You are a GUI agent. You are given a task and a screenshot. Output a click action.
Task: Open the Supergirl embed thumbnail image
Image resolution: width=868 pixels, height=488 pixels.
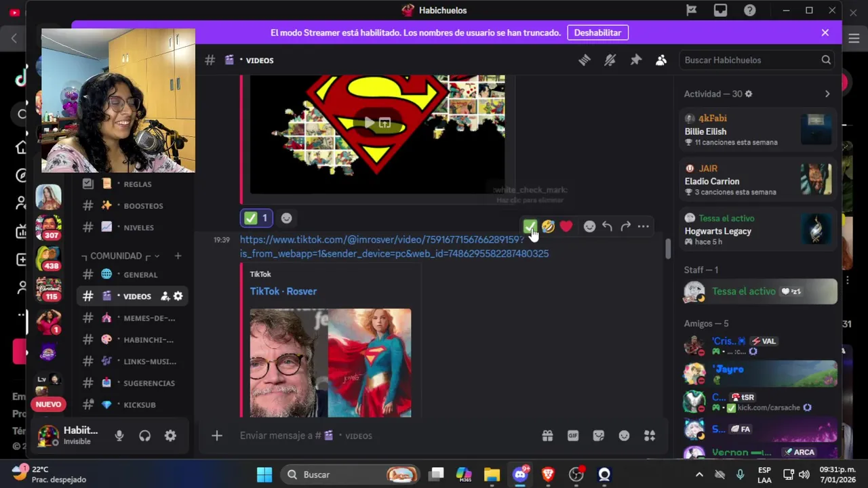[330, 363]
